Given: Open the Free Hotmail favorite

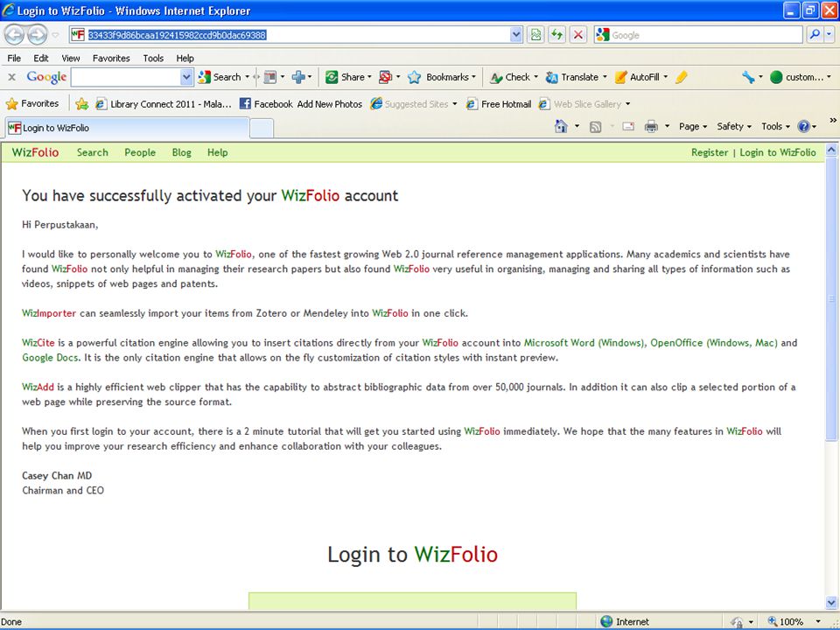Looking at the screenshot, I should coord(499,104).
